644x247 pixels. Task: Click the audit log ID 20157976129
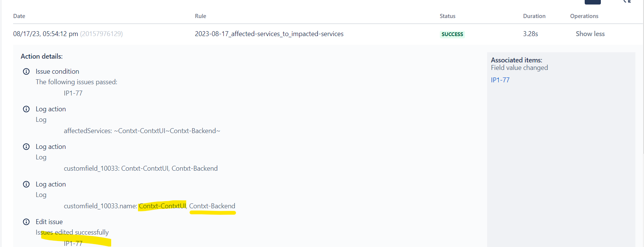[101, 34]
